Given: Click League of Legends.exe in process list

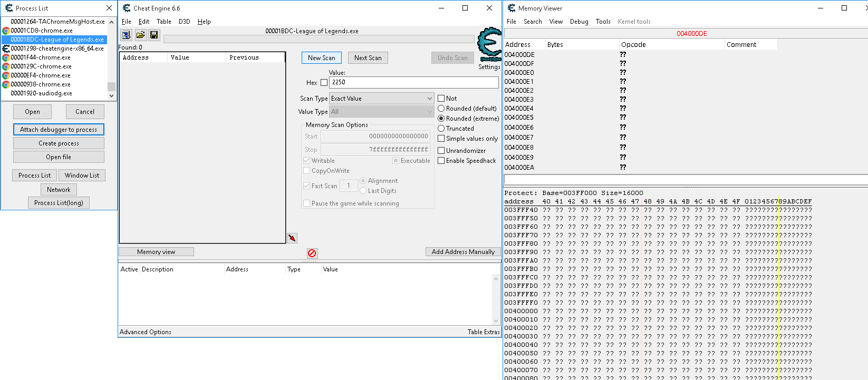Looking at the screenshot, I should tap(54, 40).
